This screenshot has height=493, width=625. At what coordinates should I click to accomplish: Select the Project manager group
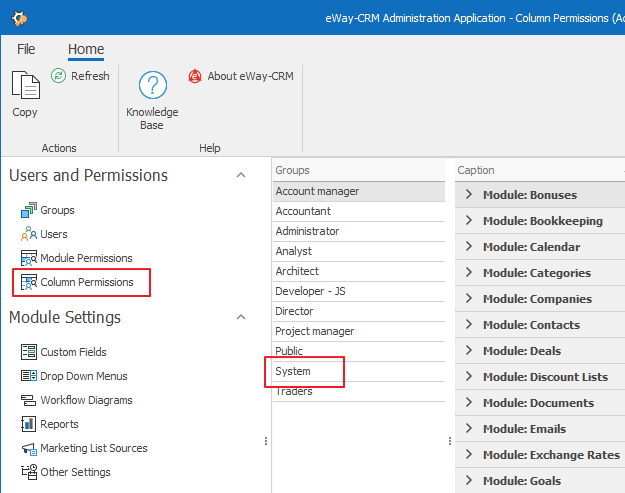click(359, 332)
